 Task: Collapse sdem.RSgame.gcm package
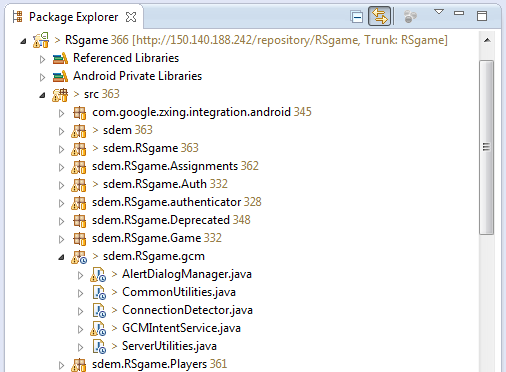click(x=61, y=257)
